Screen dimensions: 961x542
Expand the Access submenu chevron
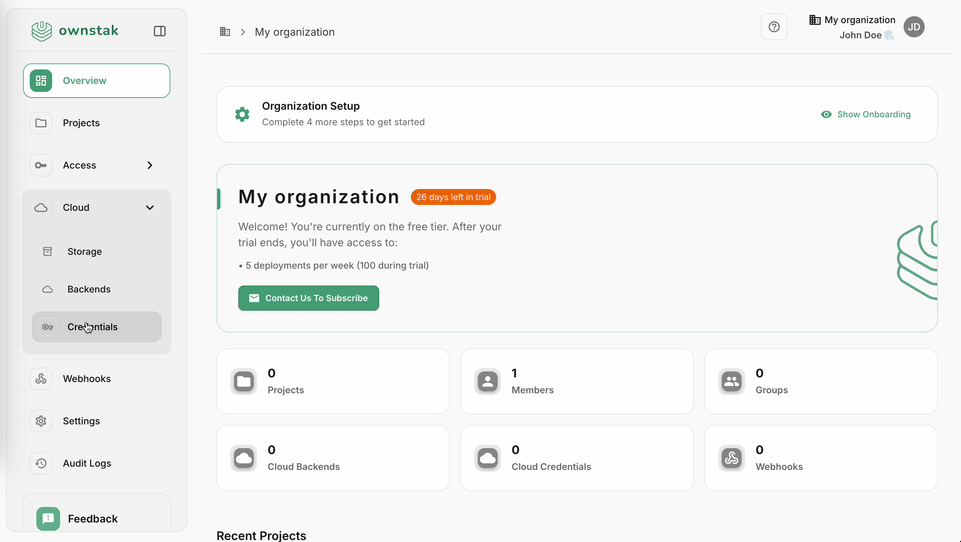(x=150, y=165)
